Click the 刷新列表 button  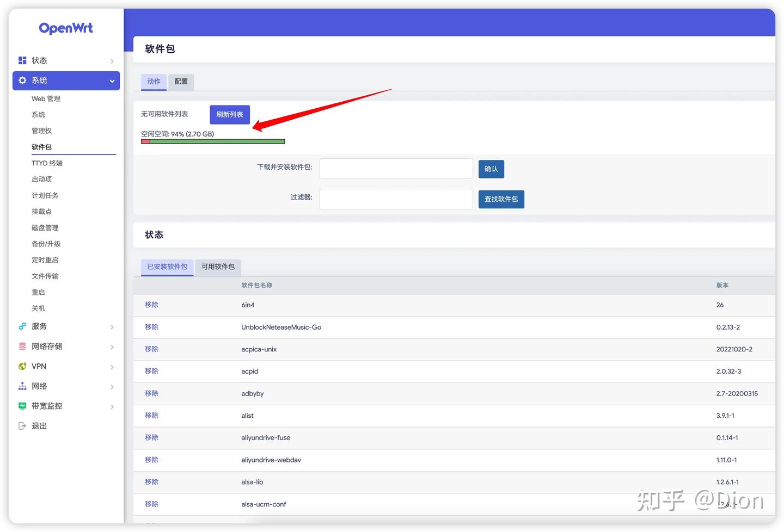pos(229,114)
